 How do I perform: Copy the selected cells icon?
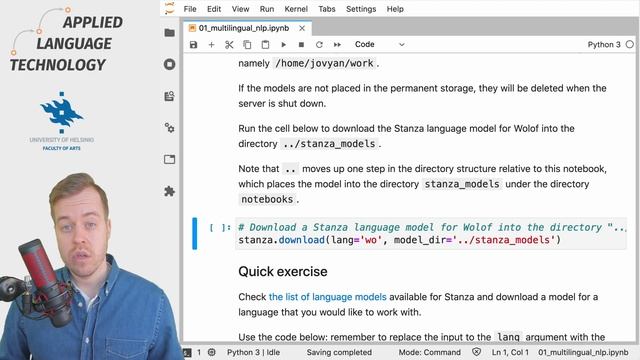pyautogui.click(x=247, y=44)
